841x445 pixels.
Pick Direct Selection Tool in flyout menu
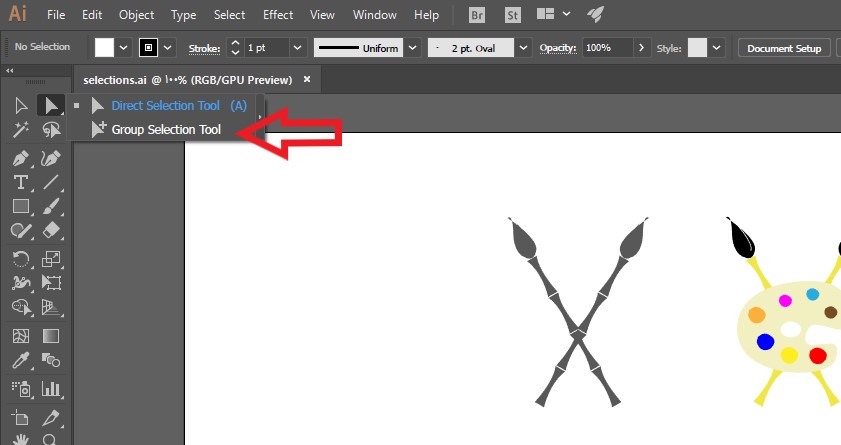pyautogui.click(x=165, y=105)
